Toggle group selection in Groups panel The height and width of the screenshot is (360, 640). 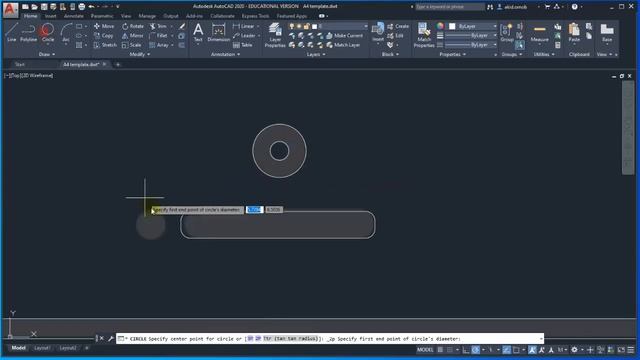[520, 45]
